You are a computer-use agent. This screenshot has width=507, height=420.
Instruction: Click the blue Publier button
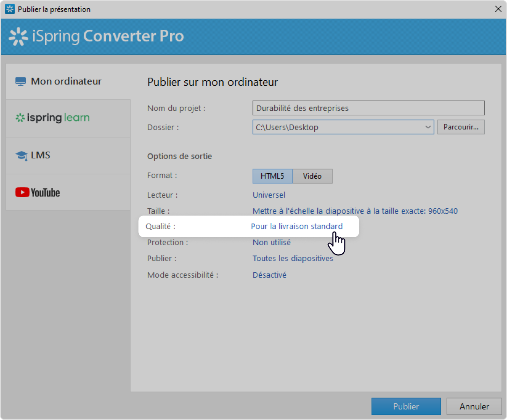point(406,406)
